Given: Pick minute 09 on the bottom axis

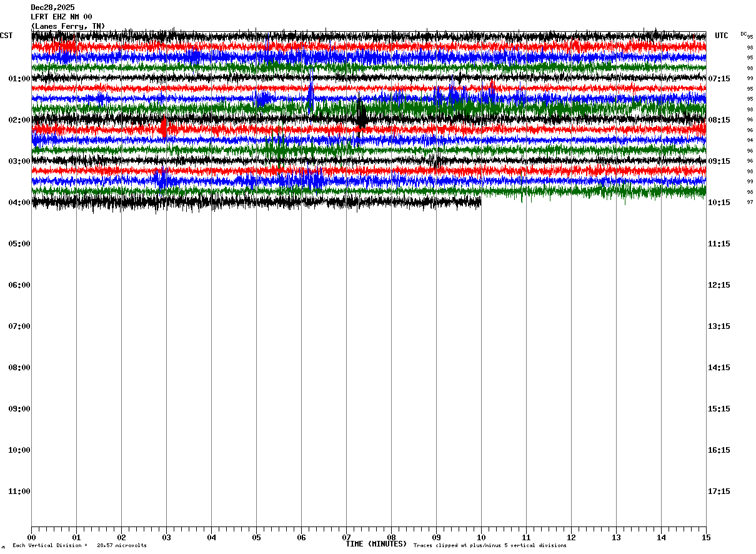Looking at the screenshot, I should click(x=436, y=537).
